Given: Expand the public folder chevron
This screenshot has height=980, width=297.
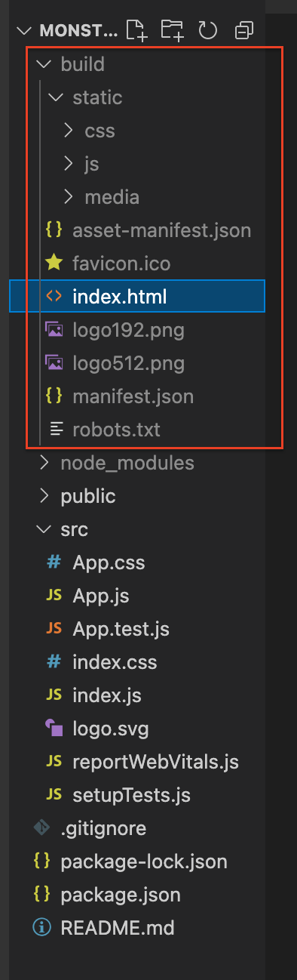Looking at the screenshot, I should pyautogui.click(x=44, y=496).
